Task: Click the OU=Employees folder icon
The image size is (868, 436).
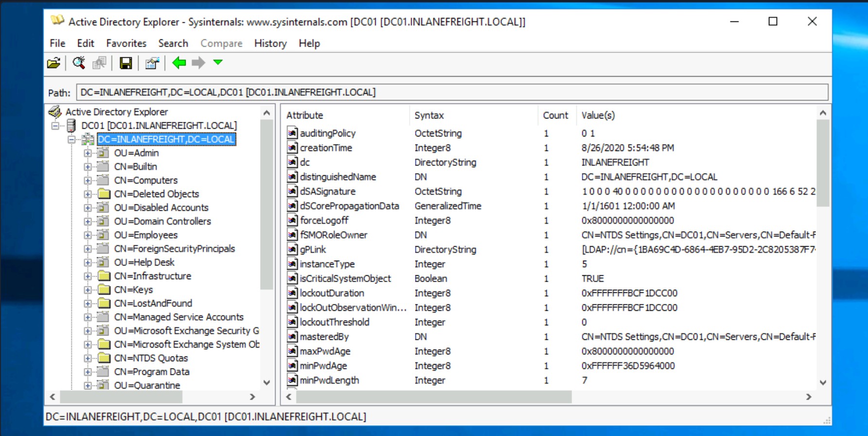Action: [103, 235]
